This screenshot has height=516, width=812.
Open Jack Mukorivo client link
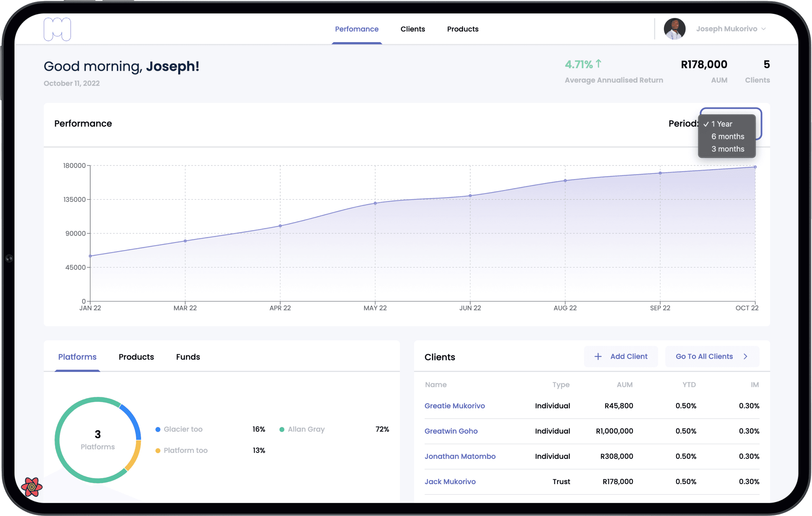point(450,482)
